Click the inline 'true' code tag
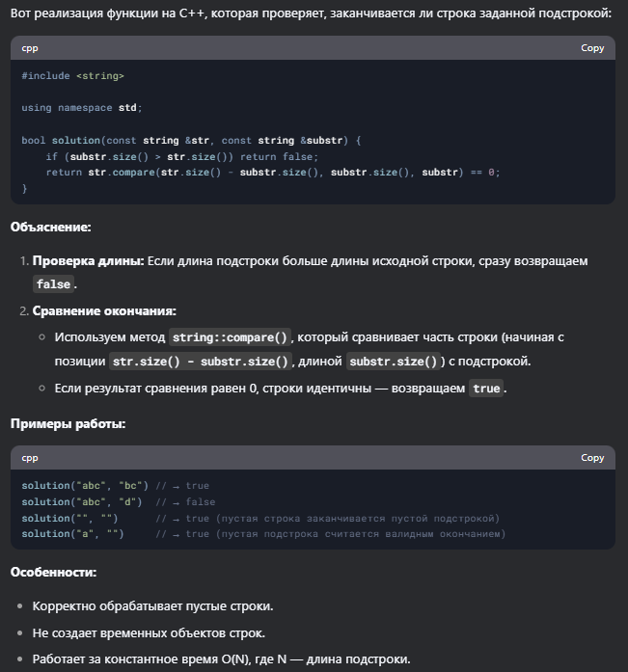628x672 pixels. [486, 389]
